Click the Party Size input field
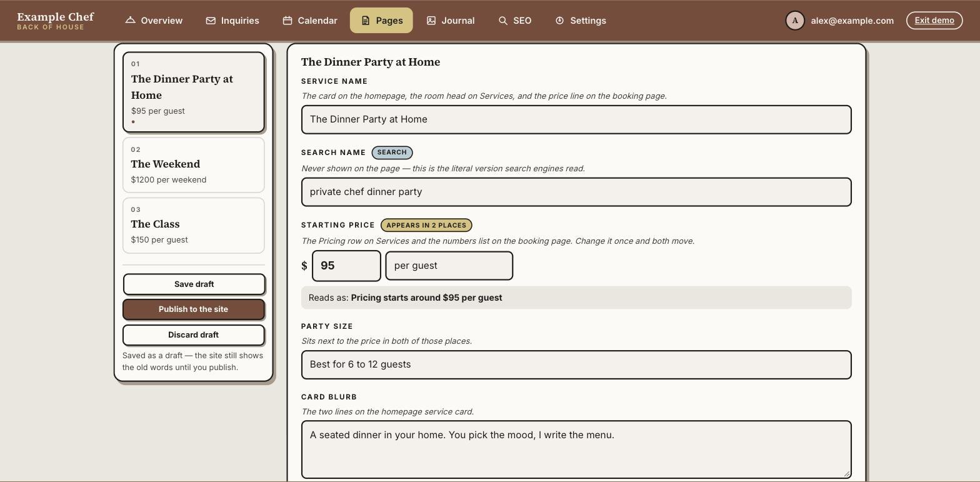Image resolution: width=980 pixels, height=482 pixels. 576,364
